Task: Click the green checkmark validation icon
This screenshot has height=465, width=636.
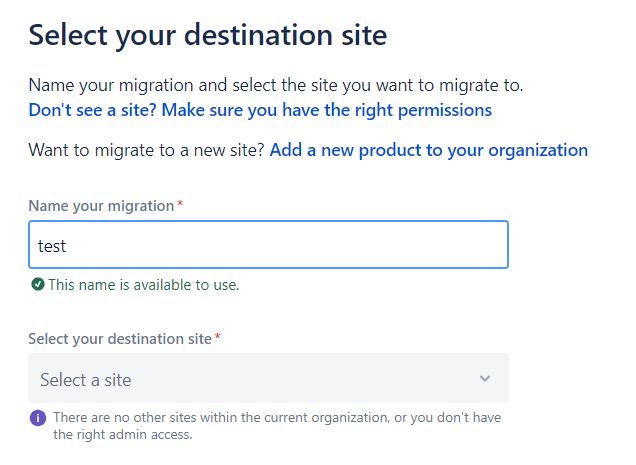Action: point(38,285)
